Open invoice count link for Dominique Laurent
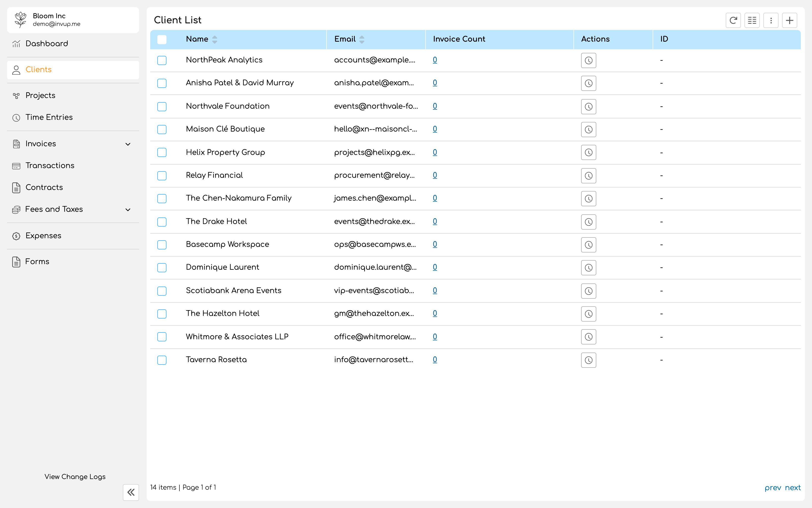812x508 pixels. coord(435,267)
